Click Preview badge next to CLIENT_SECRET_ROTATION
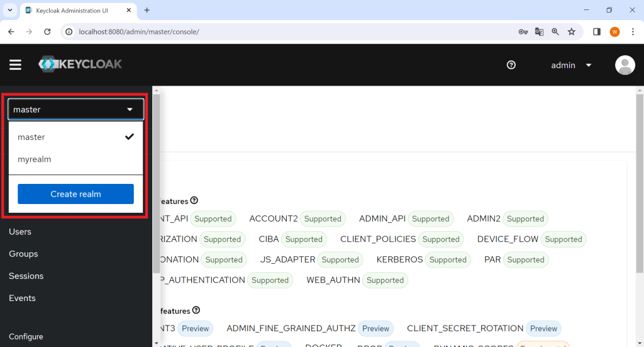The height and width of the screenshot is (347, 644). click(543, 329)
